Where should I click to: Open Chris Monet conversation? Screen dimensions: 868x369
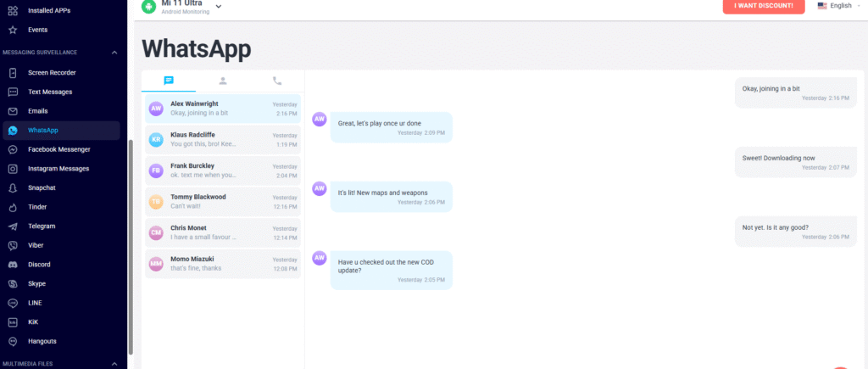click(x=223, y=232)
